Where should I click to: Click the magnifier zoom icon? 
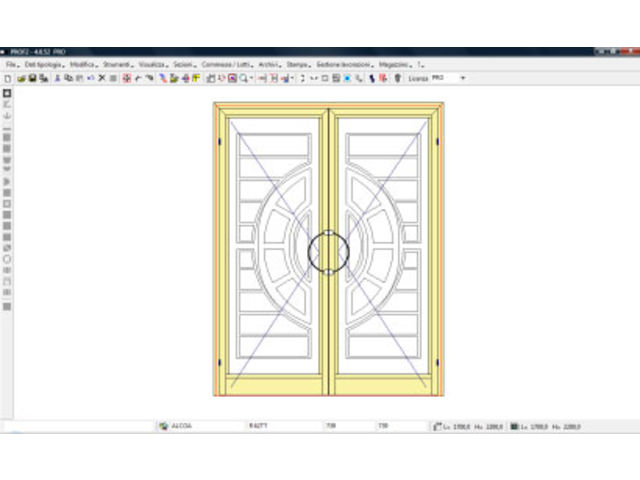click(244, 78)
